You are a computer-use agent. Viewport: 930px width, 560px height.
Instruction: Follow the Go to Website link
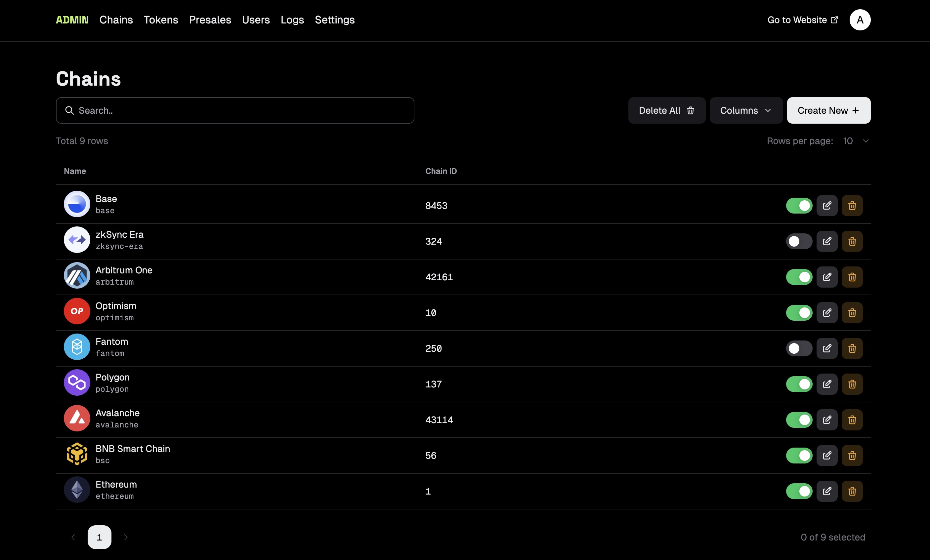803,20
